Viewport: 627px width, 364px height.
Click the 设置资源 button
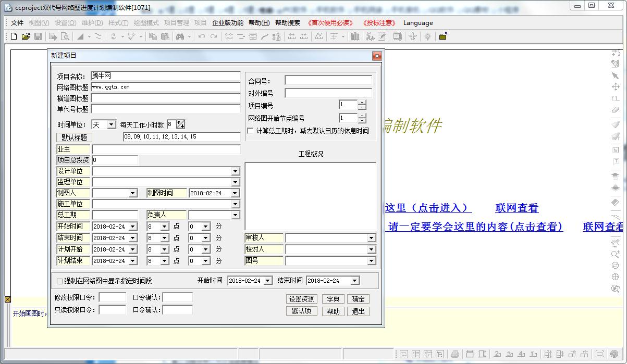click(x=302, y=299)
